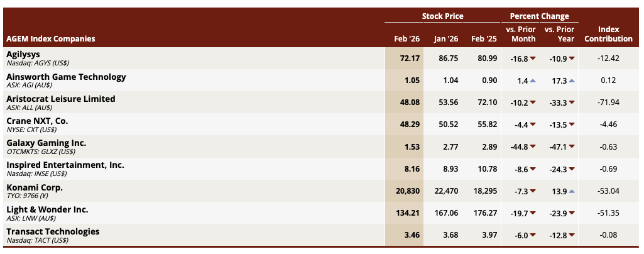This screenshot has width=644, height=254.
Task: Click Agilysys prior year down arrow
Action: [x=571, y=58]
